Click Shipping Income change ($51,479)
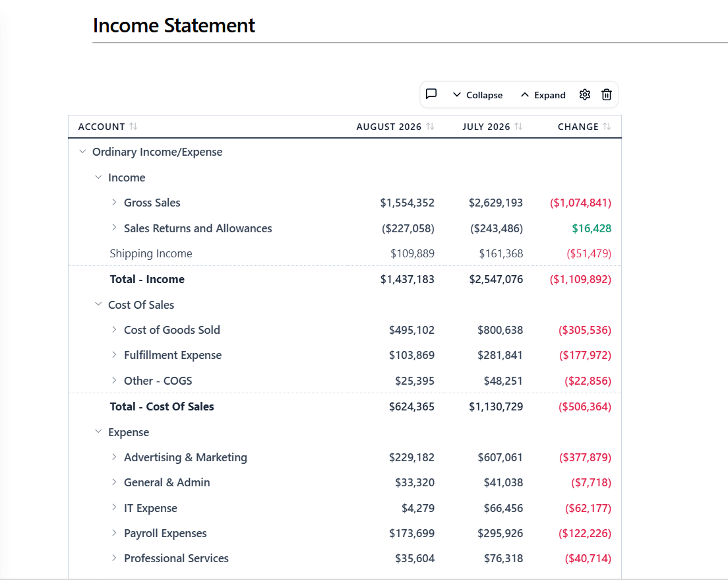This screenshot has width=728, height=580. [x=589, y=253]
